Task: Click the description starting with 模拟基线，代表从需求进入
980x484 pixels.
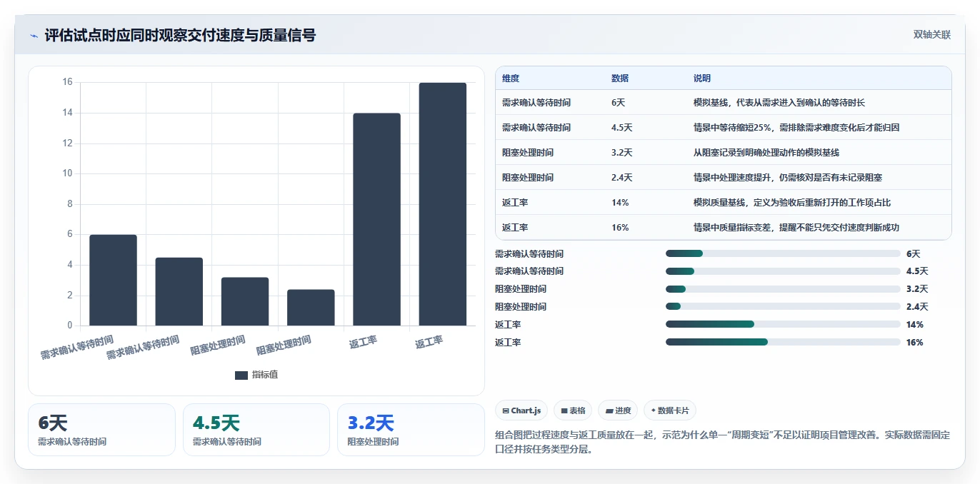Action: point(779,103)
